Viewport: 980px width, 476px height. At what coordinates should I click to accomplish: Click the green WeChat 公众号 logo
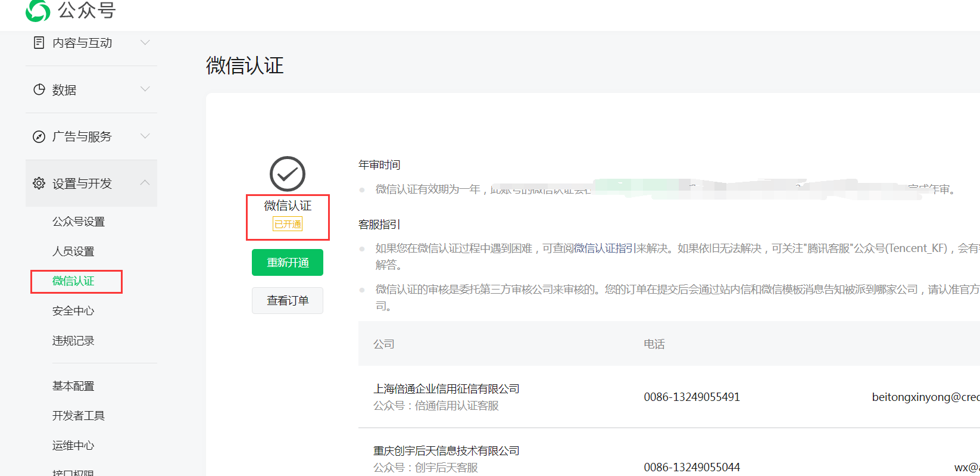(x=38, y=10)
